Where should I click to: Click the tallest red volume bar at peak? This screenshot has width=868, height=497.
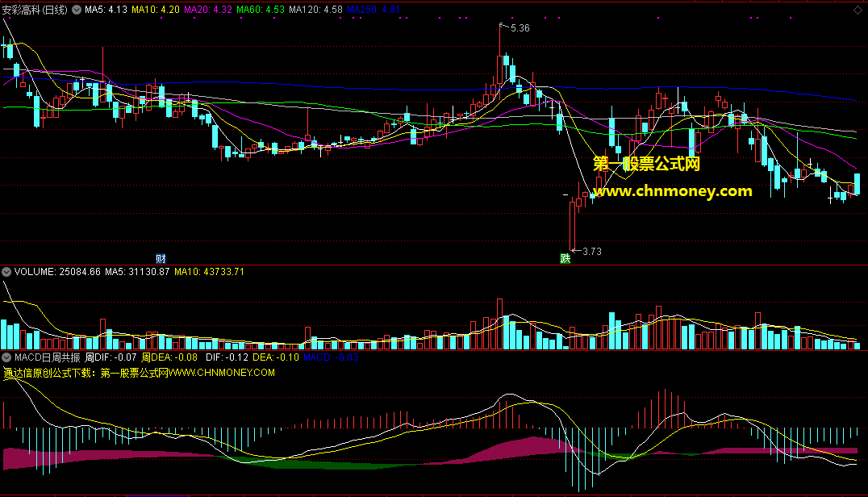(500, 324)
